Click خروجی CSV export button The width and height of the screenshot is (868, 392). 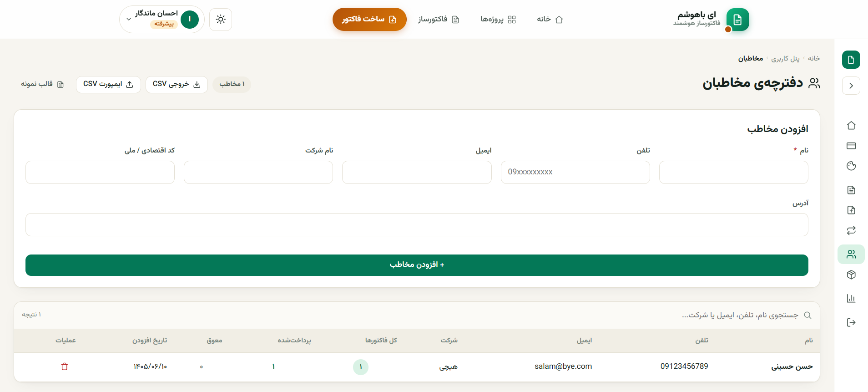(177, 84)
